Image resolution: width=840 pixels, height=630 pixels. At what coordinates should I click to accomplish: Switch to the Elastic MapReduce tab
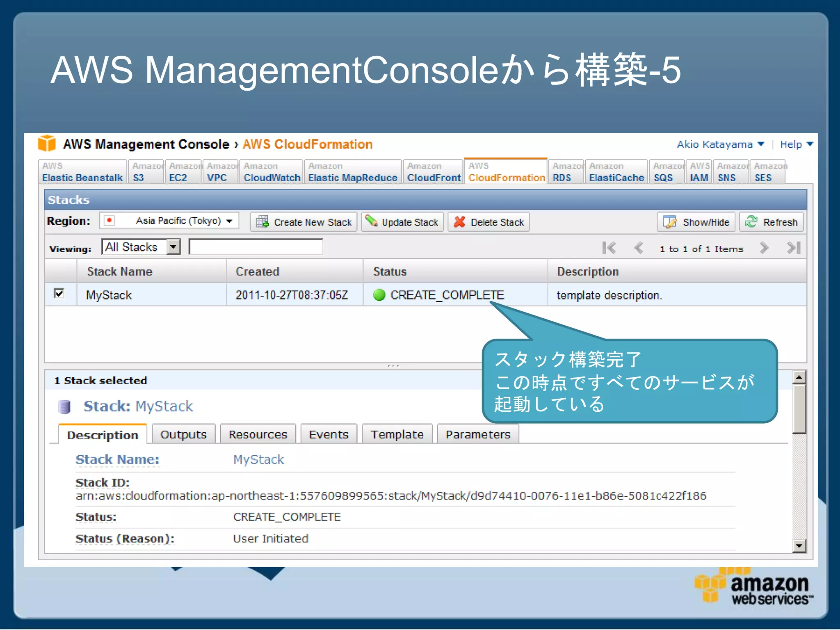tap(353, 172)
